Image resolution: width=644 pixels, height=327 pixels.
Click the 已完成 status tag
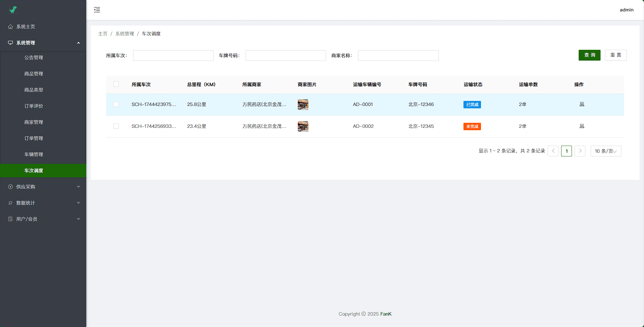pyautogui.click(x=472, y=105)
